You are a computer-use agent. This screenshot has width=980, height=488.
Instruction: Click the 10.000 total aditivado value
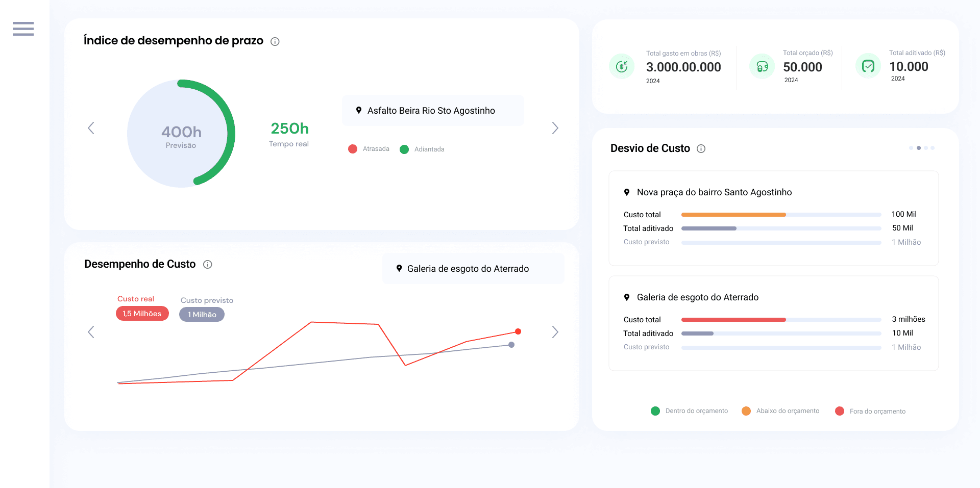coord(909,66)
